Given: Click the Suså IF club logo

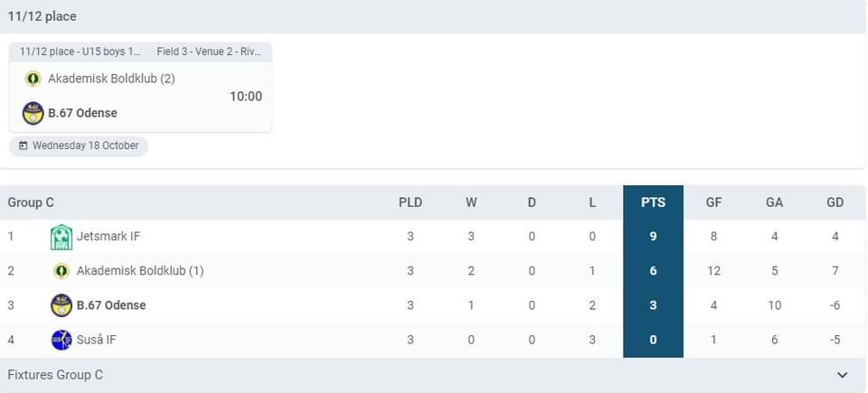Looking at the screenshot, I should (61, 340).
